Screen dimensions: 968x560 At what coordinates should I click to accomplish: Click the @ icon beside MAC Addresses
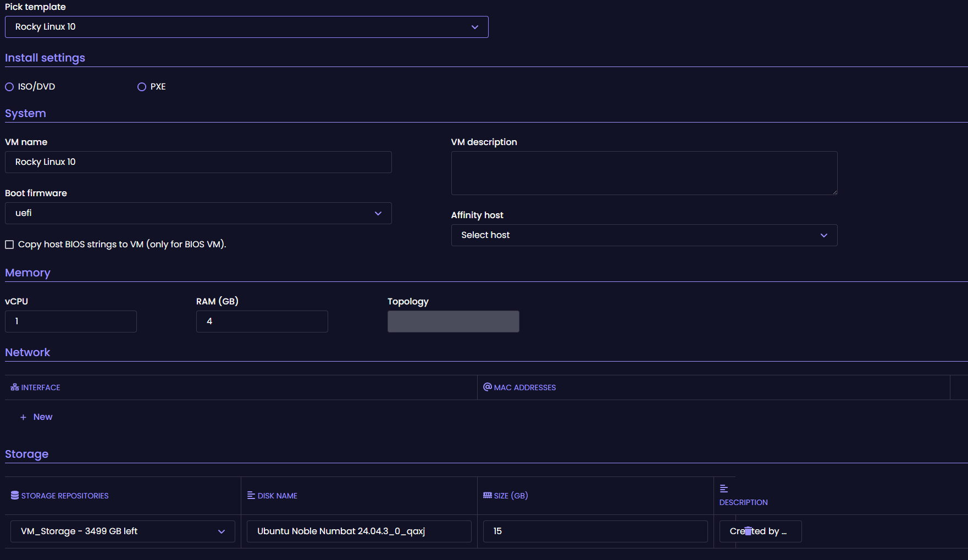pos(486,387)
